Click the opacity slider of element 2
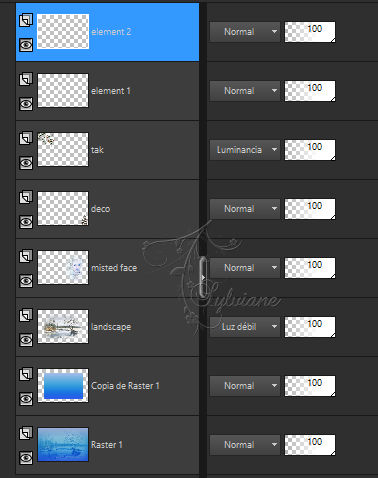This screenshot has height=478, width=378. [x=310, y=32]
